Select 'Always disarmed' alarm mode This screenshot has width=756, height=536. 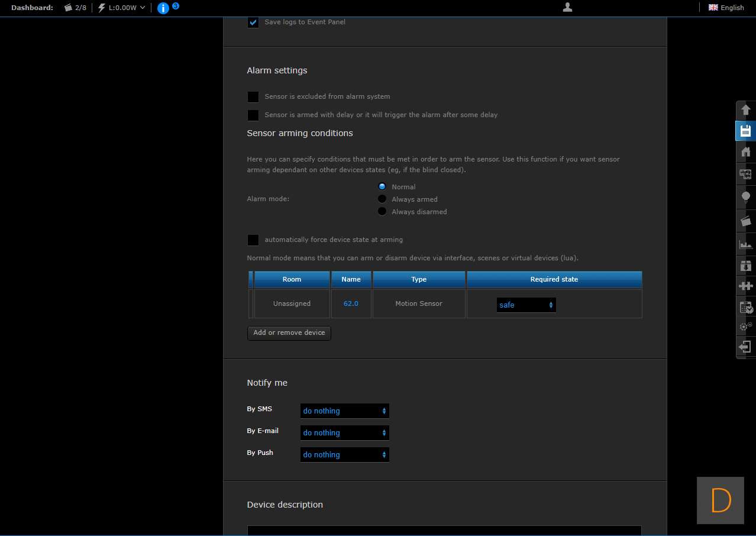click(382, 212)
